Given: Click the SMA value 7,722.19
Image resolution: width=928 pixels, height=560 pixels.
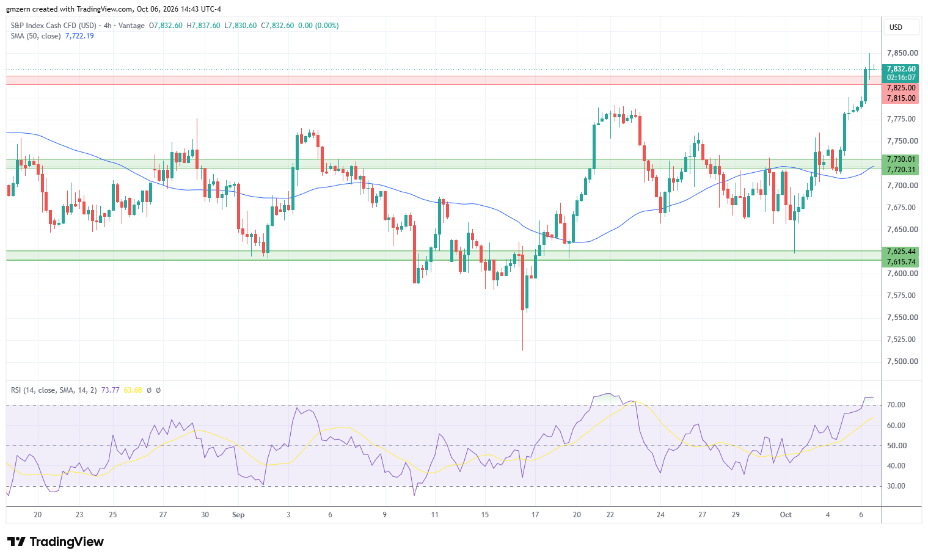Looking at the screenshot, I should (x=79, y=36).
